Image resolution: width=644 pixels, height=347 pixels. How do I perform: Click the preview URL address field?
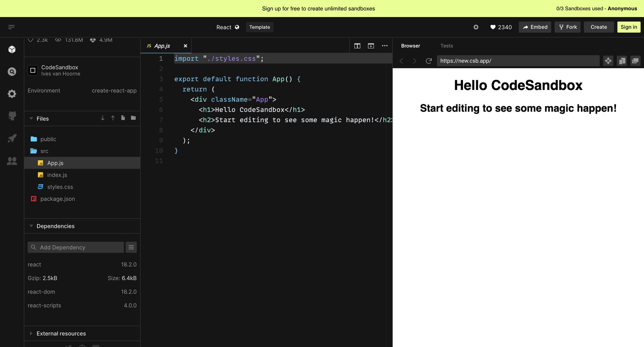[x=518, y=61]
